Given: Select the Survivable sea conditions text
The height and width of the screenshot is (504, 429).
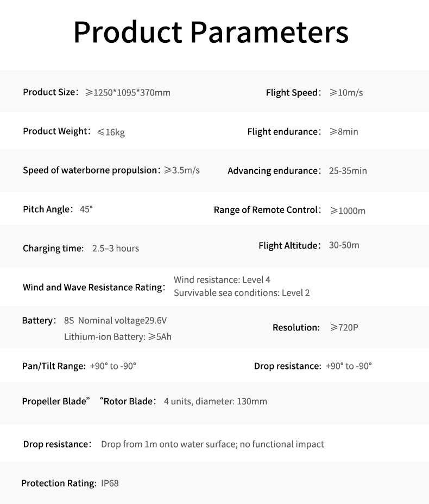Looking at the screenshot, I should point(242,293).
